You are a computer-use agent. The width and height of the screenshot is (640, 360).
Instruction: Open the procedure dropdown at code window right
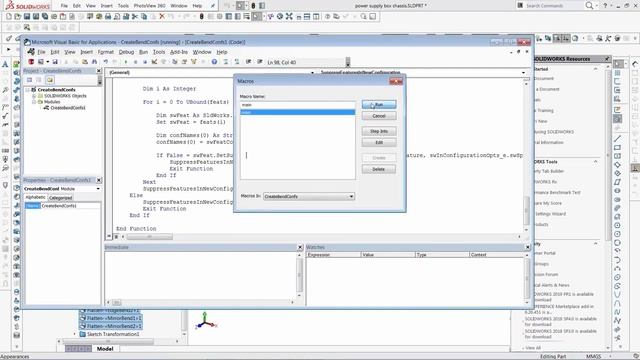tap(523, 73)
